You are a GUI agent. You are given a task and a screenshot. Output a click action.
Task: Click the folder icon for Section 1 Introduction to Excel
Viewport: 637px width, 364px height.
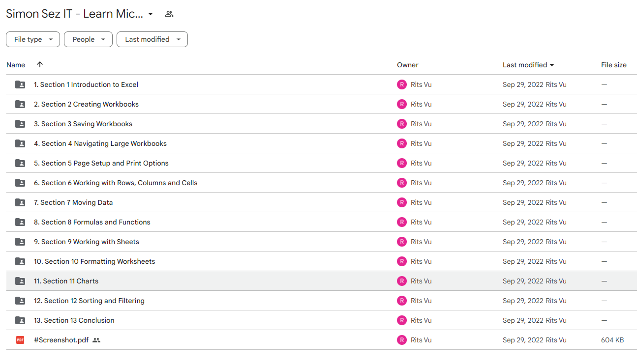pyautogui.click(x=20, y=84)
